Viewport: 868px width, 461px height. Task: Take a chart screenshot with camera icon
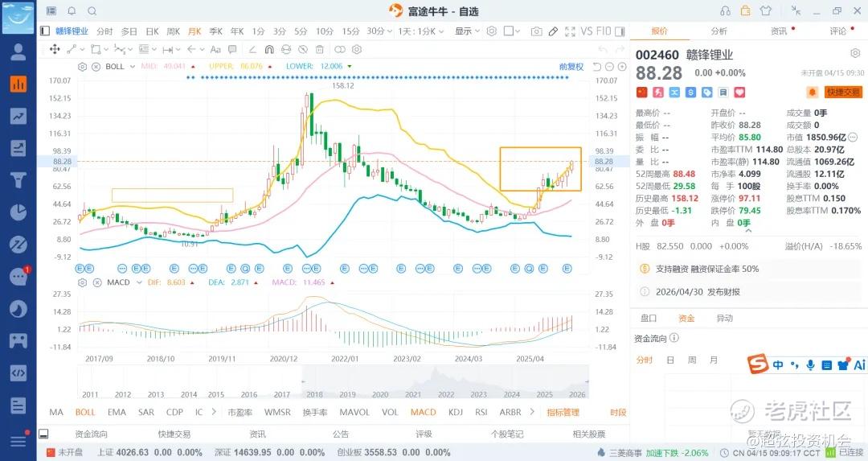click(x=536, y=31)
